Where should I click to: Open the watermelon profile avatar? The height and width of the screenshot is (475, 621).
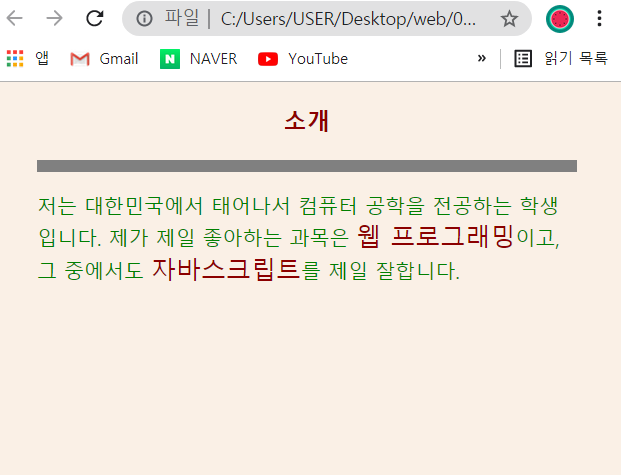click(x=560, y=19)
